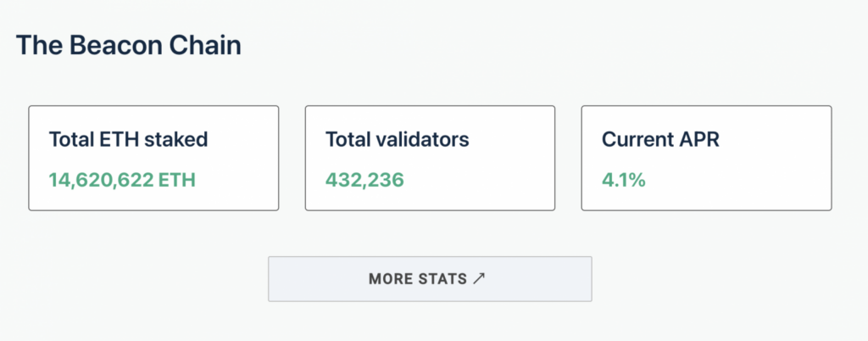Screen dimensions: 868x341
Task: Click the ETH unit after staked amount
Action: (x=181, y=180)
